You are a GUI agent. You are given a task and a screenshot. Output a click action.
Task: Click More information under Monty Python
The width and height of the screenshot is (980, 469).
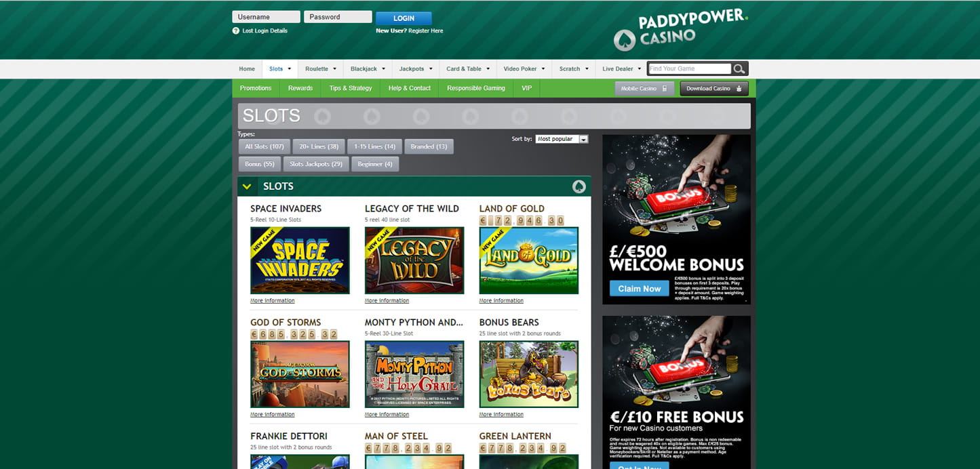pyautogui.click(x=387, y=415)
